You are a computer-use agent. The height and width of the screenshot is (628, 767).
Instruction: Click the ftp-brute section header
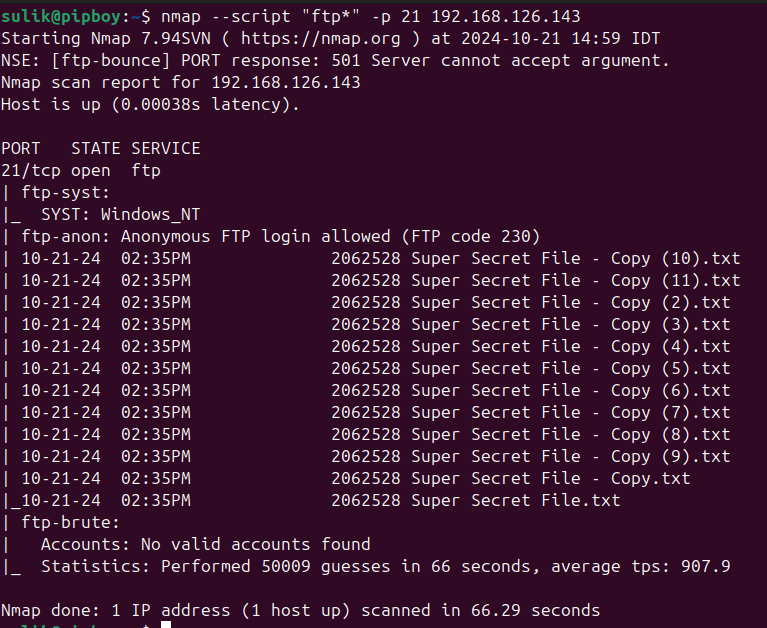click(x=70, y=522)
